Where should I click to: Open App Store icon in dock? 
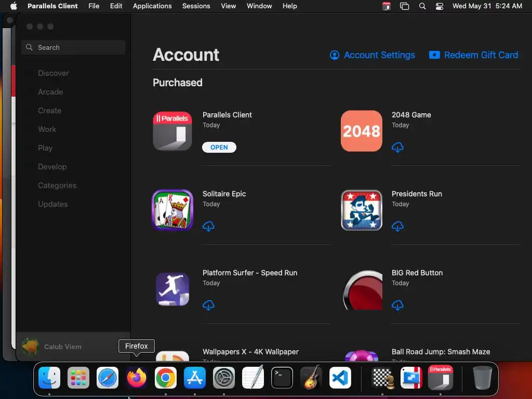click(195, 378)
